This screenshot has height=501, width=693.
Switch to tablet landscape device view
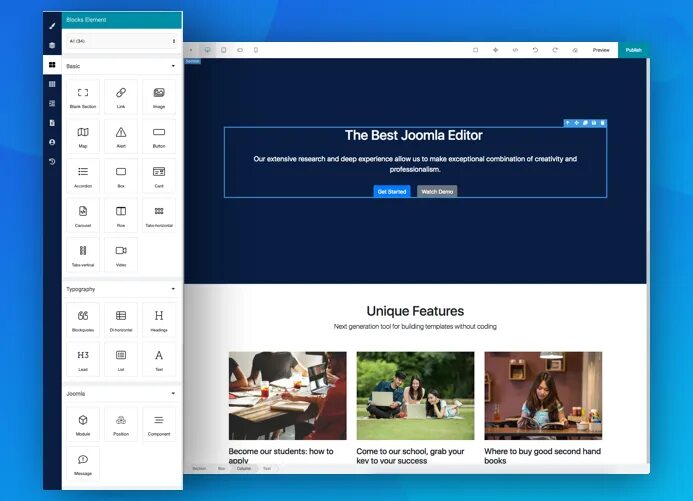240,50
